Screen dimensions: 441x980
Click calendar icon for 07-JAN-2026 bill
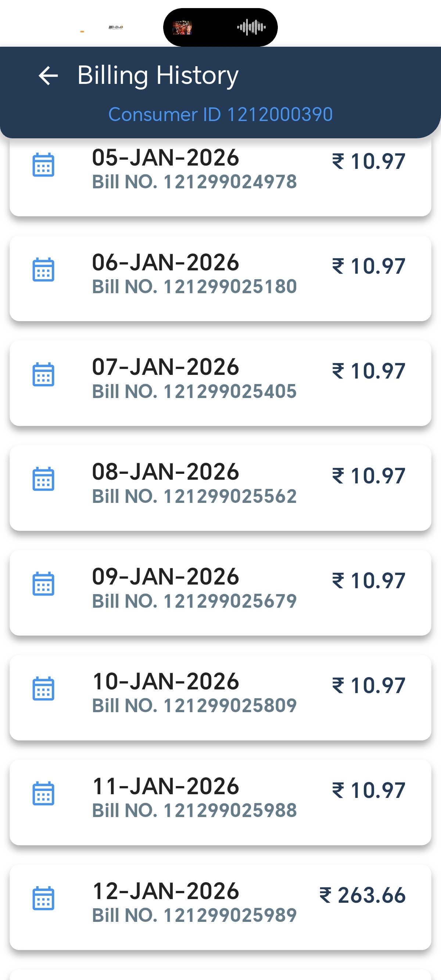point(43,375)
